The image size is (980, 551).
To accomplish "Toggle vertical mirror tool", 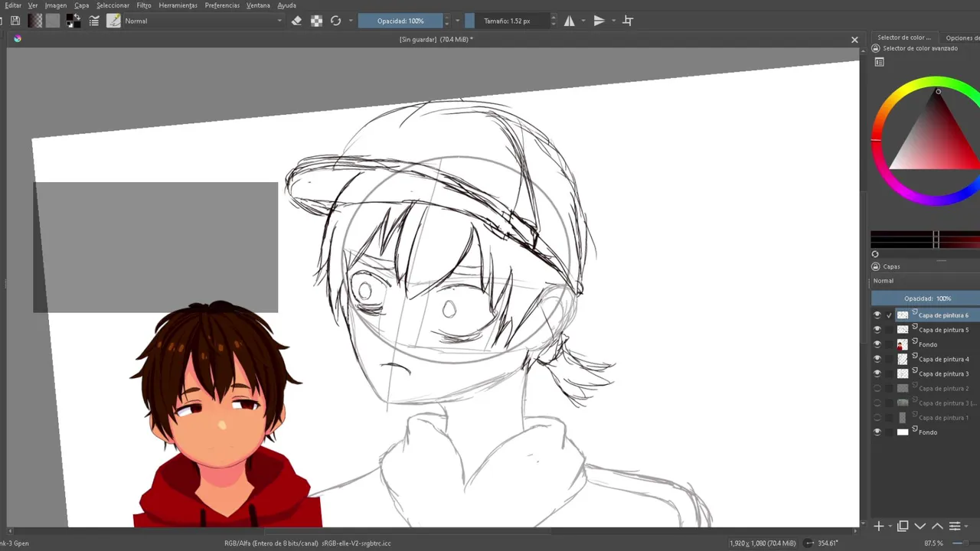I will [599, 21].
